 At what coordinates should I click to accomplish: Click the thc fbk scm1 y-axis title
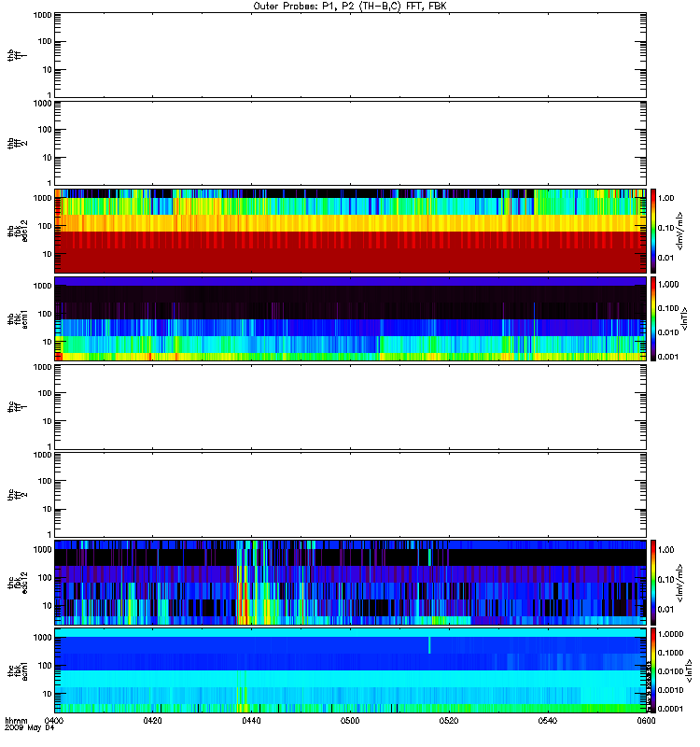click(x=18, y=670)
